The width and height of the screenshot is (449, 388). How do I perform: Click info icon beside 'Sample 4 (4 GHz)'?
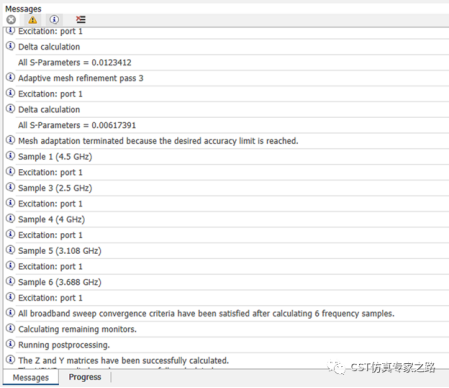[x=10, y=218]
